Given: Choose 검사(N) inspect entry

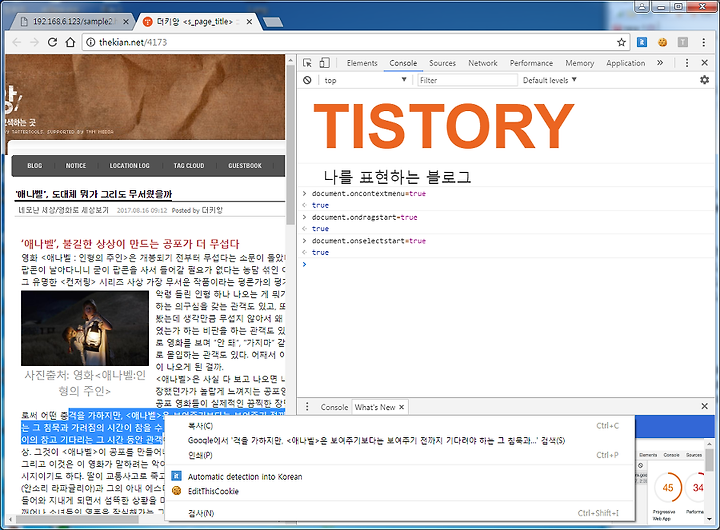Looking at the screenshot, I should pyautogui.click(x=399, y=513).
